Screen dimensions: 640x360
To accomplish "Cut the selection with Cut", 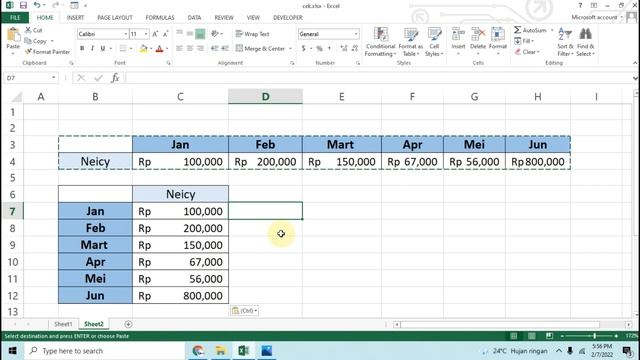I will point(33,30).
